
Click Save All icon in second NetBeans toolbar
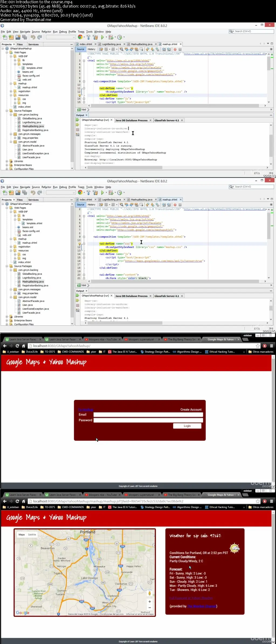(24, 193)
